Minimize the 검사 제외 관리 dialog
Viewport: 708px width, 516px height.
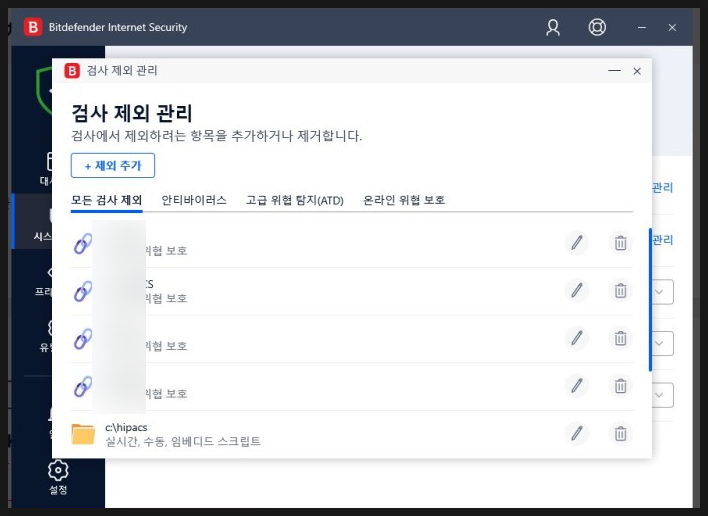pyautogui.click(x=614, y=71)
